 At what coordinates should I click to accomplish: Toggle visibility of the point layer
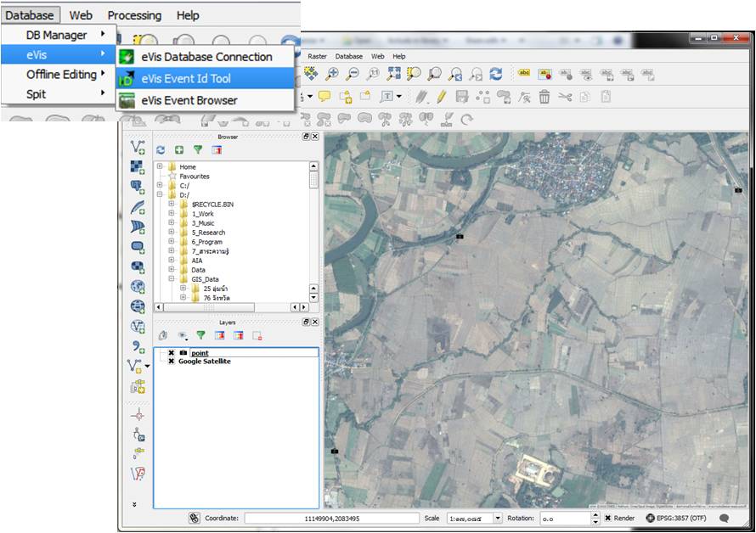(171, 353)
